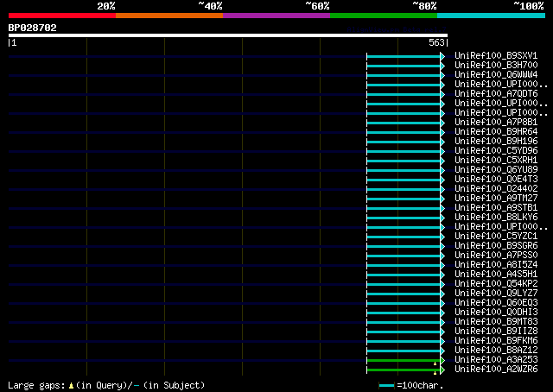Select the UniRef100_A2WZR6 label
The width and height of the screenshot is (553, 392).
point(496,370)
